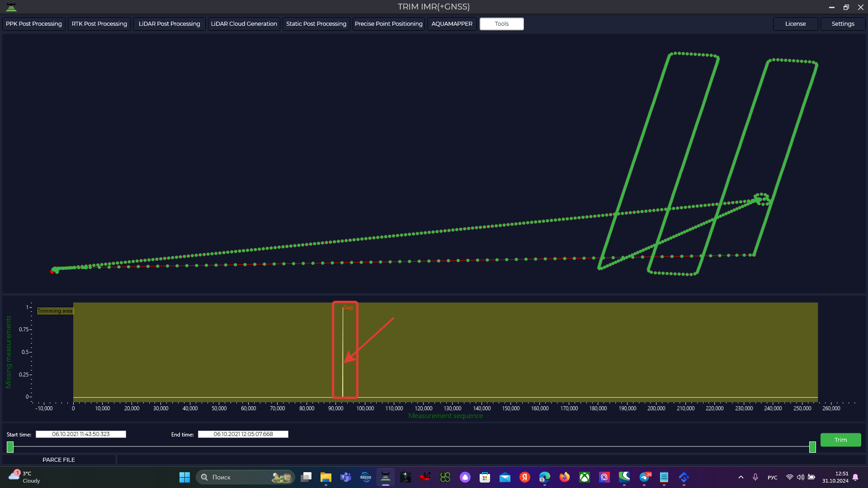868x488 pixels.
Task: Open the Precise Point Positioning tab
Action: [x=388, y=24]
